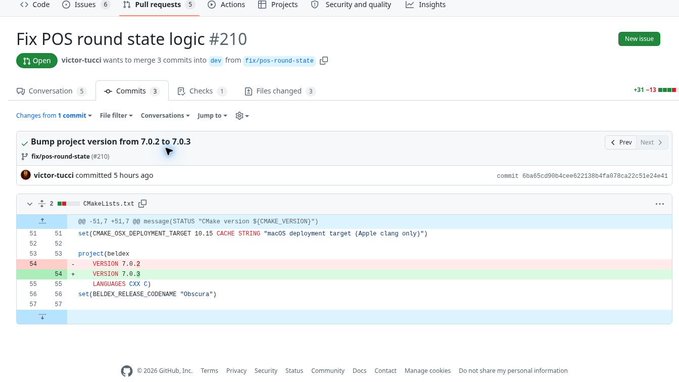The image size is (679, 382).
Task: Open the Docs footer link
Action: pos(359,371)
